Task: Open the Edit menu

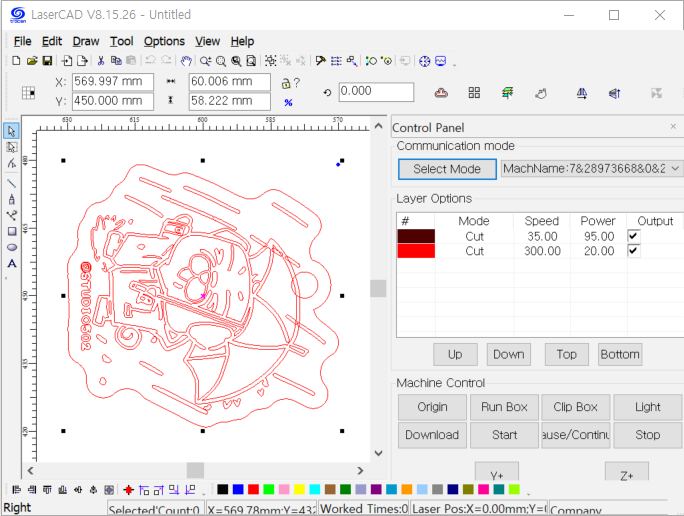Action: [52, 41]
